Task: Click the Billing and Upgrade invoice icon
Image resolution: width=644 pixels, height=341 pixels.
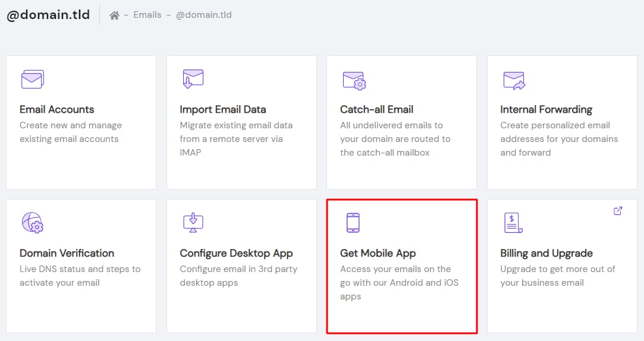Action: 513,223
